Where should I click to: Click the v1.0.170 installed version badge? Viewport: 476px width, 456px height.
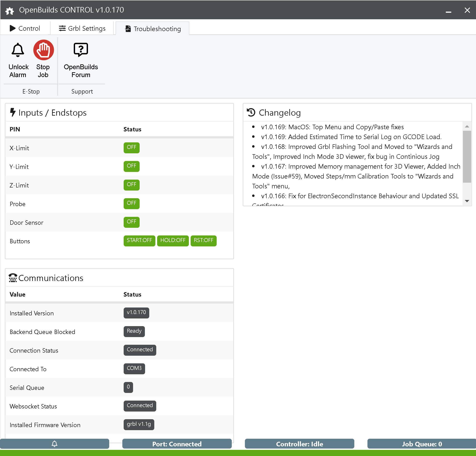(x=136, y=313)
